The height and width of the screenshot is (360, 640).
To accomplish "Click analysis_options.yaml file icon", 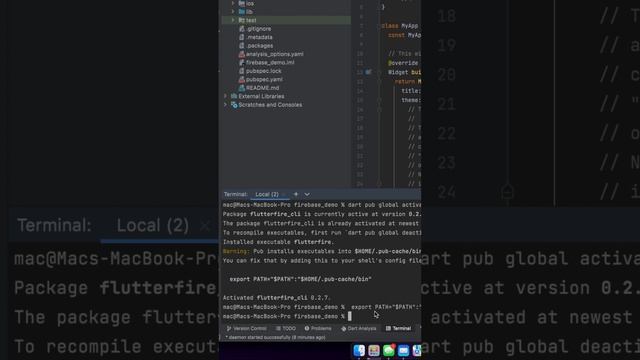I will pos(242,54).
